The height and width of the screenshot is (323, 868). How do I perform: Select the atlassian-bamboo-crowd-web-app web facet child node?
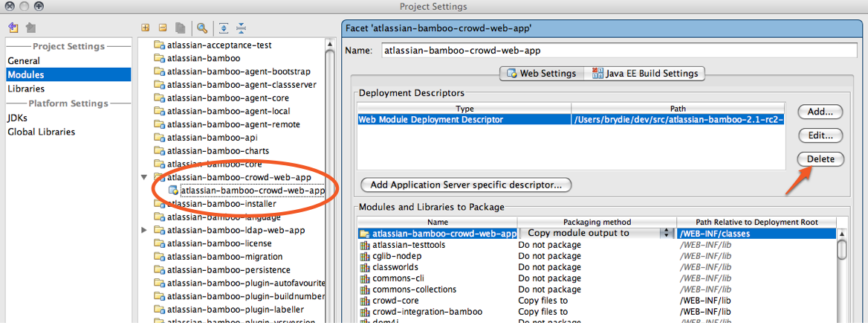252,191
